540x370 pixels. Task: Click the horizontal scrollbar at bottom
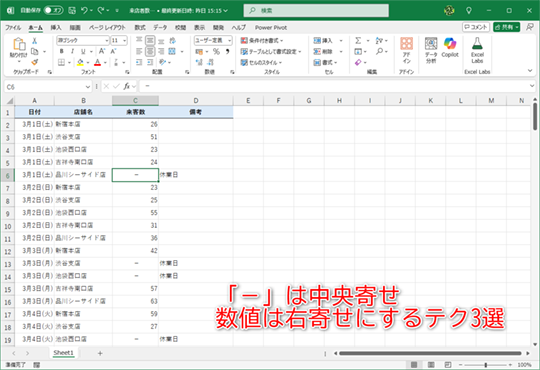pyautogui.click(x=430, y=353)
